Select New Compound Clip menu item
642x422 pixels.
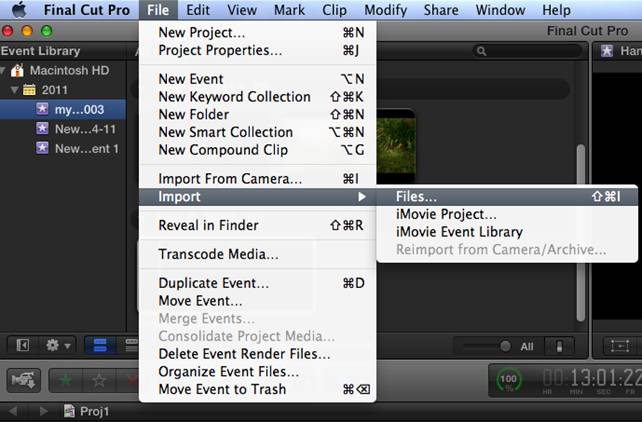tap(258, 150)
